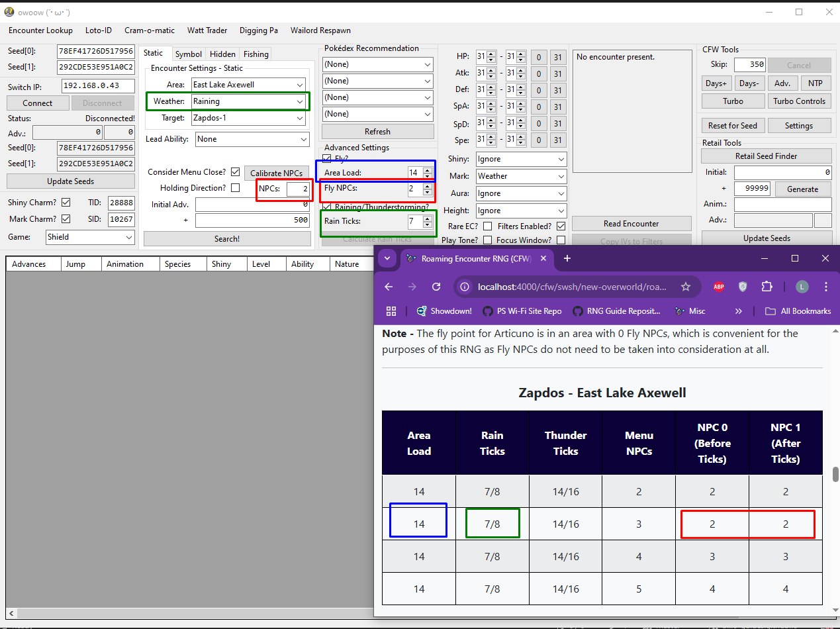Toggle the Fly? checkbox
This screenshot has width=840, height=629.
[x=326, y=159]
